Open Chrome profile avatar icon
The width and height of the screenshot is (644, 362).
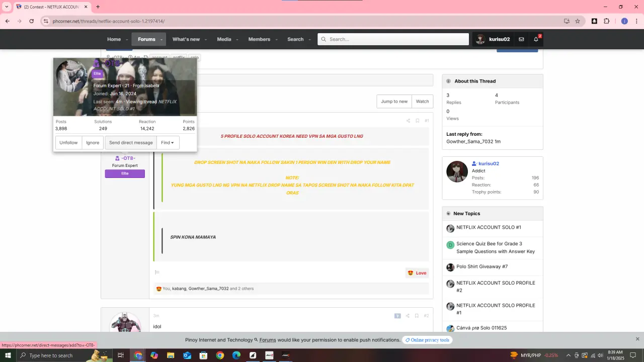point(624,21)
